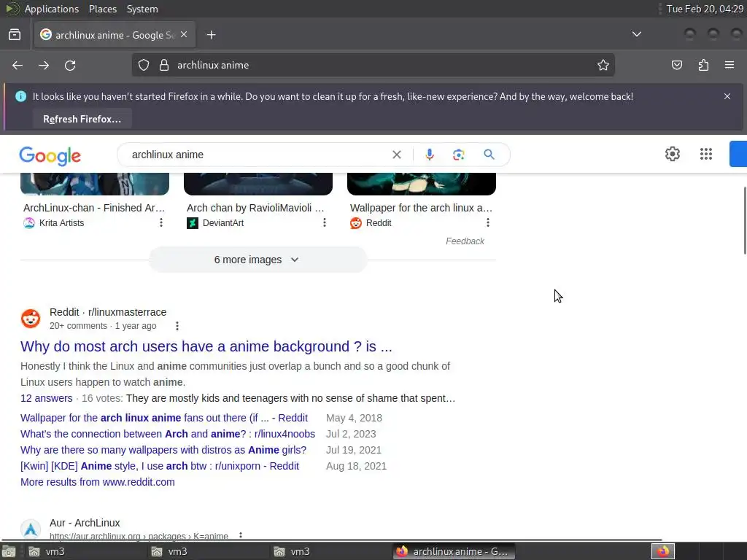This screenshot has height=560, width=747.
Task: Go back to the previous page
Action: tap(18, 65)
